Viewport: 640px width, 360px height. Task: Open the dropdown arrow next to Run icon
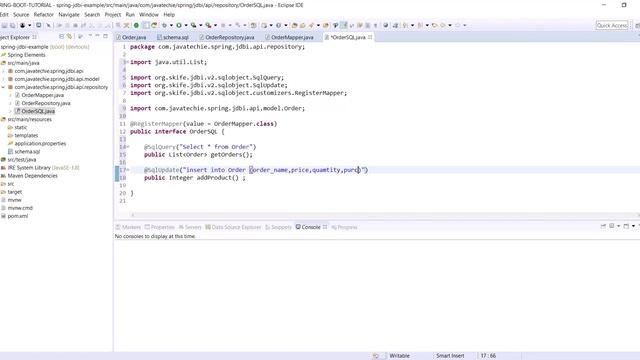tap(186, 25)
